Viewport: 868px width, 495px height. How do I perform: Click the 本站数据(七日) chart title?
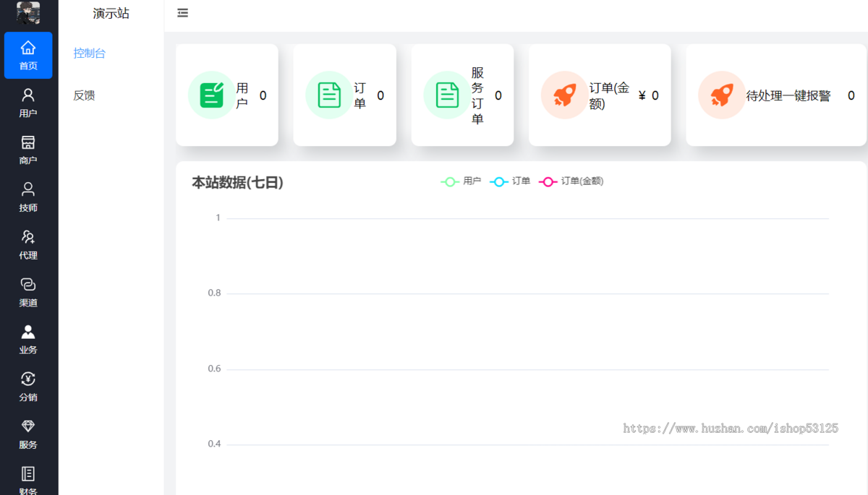tap(237, 183)
